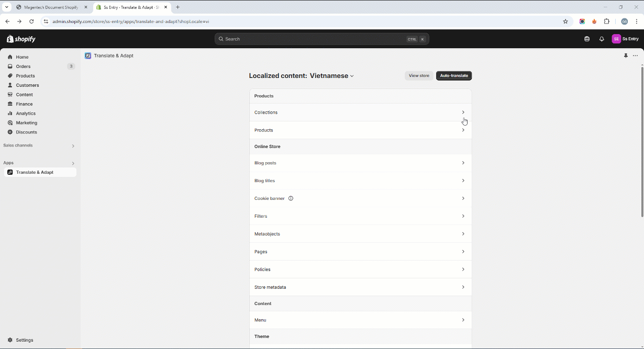Open the Vietnamese language dropdown
Screen dimensions: 644x349
tap(332, 76)
